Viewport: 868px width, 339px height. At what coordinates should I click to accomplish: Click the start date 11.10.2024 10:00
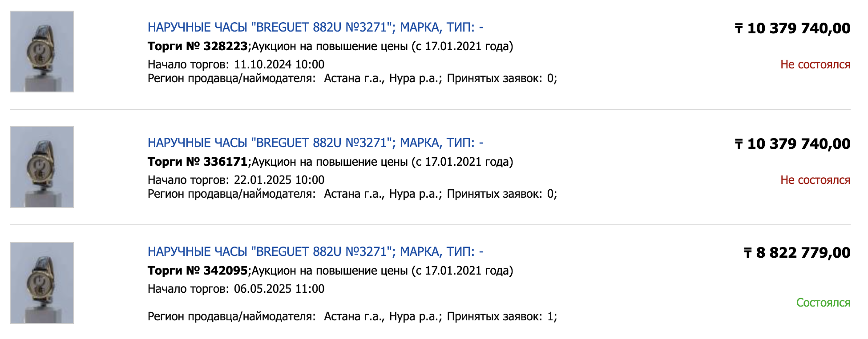[x=279, y=65]
